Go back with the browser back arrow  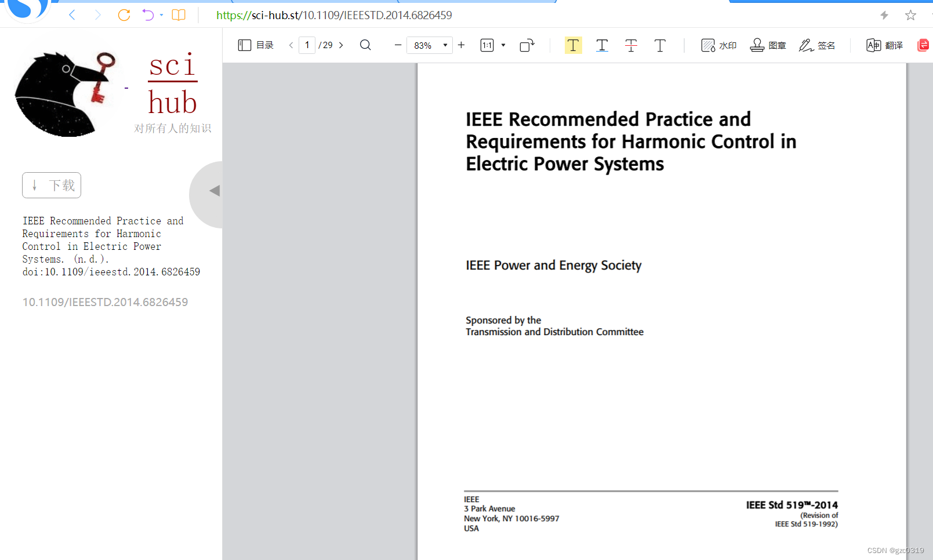click(x=72, y=15)
